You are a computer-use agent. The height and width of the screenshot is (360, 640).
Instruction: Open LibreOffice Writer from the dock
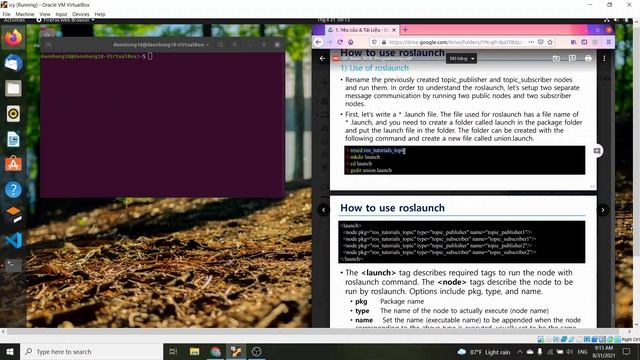(x=13, y=139)
